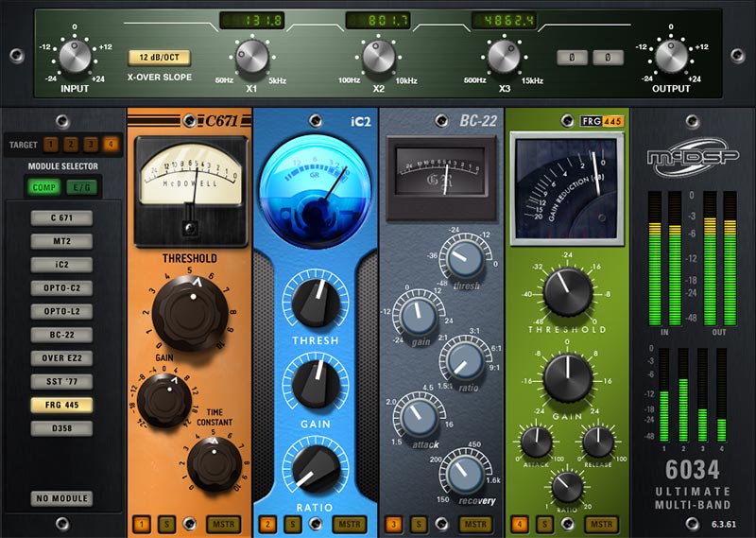The height and width of the screenshot is (538, 756).
Task: Solo band 3 with S button
Action: 419,524
